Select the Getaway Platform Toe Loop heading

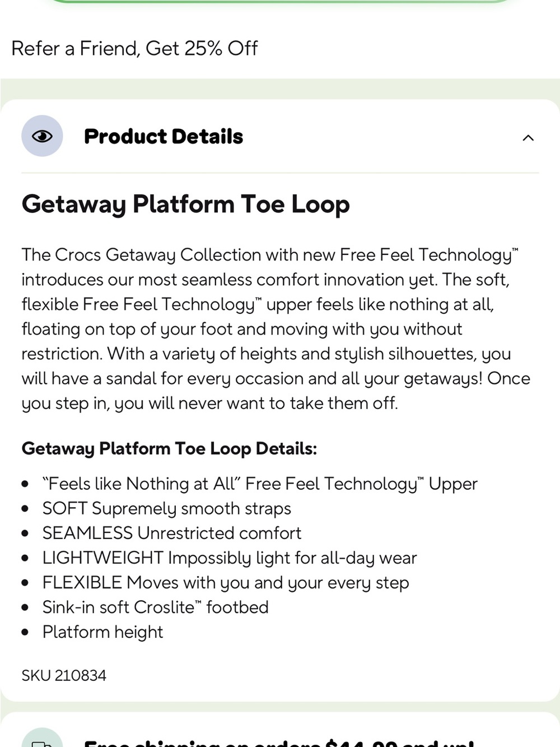pos(185,205)
